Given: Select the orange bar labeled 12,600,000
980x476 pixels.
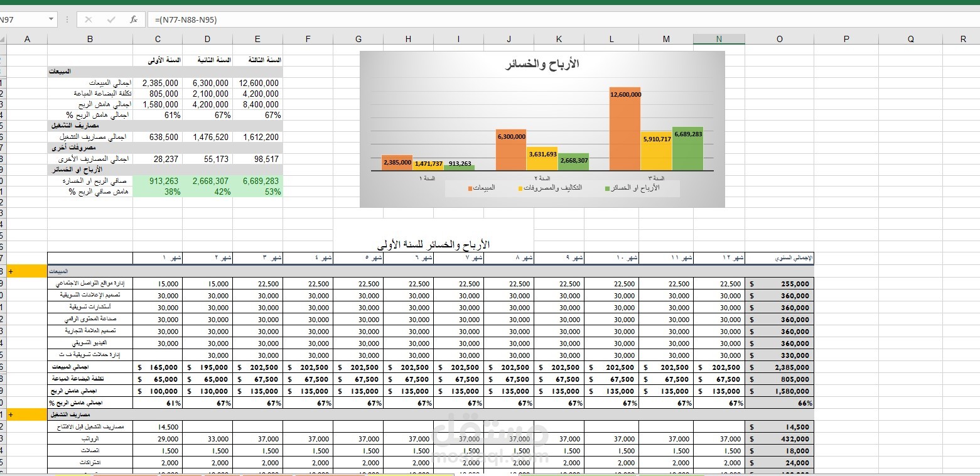Looking at the screenshot, I should [x=625, y=129].
